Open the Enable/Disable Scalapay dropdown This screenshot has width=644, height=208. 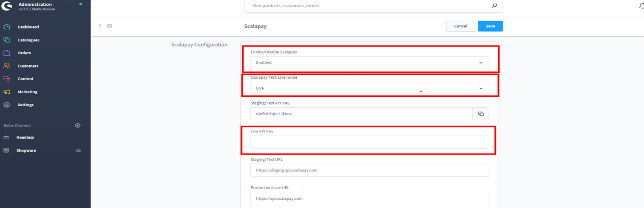370,63
